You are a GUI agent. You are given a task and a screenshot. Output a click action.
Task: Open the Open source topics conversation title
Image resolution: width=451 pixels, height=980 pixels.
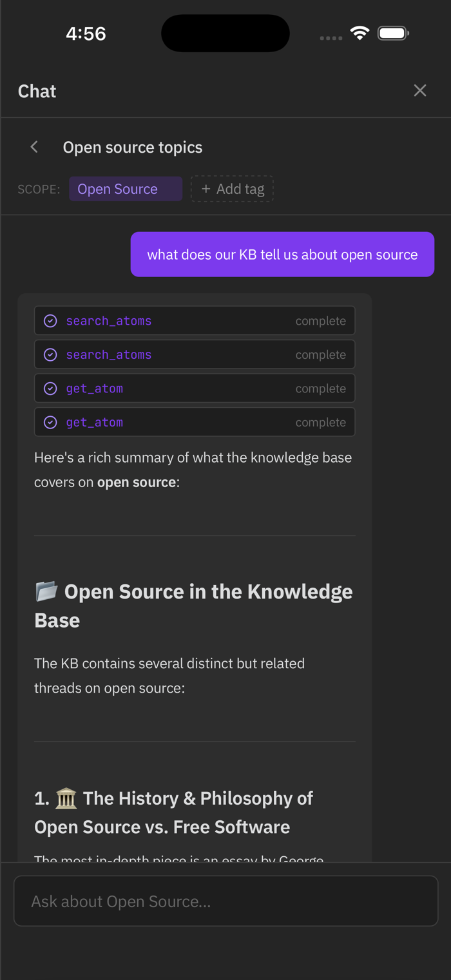133,147
